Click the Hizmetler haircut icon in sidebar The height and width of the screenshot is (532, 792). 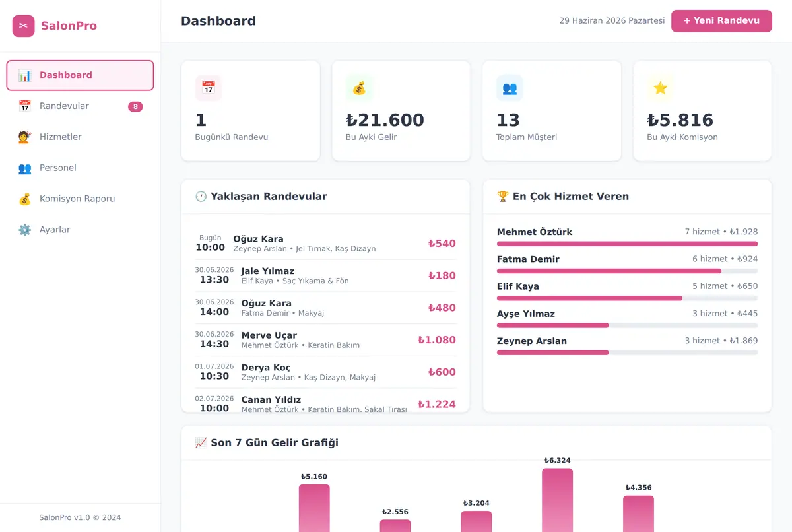pos(24,137)
